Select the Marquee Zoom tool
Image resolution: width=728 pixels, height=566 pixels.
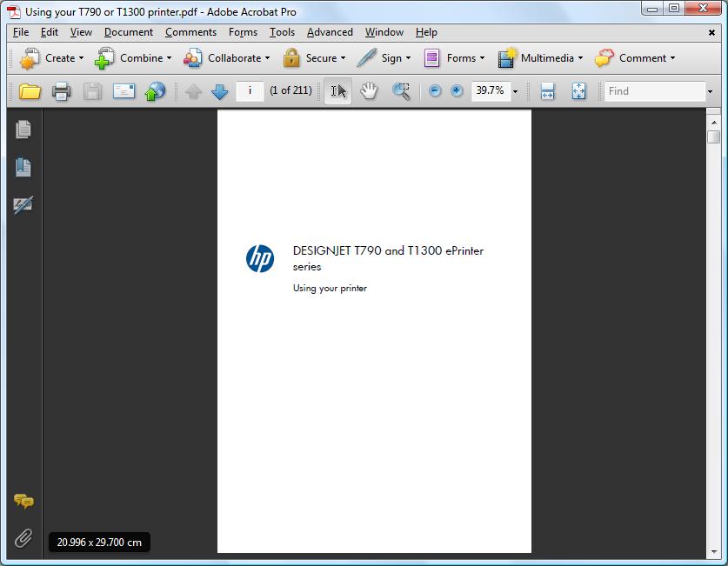(x=400, y=91)
